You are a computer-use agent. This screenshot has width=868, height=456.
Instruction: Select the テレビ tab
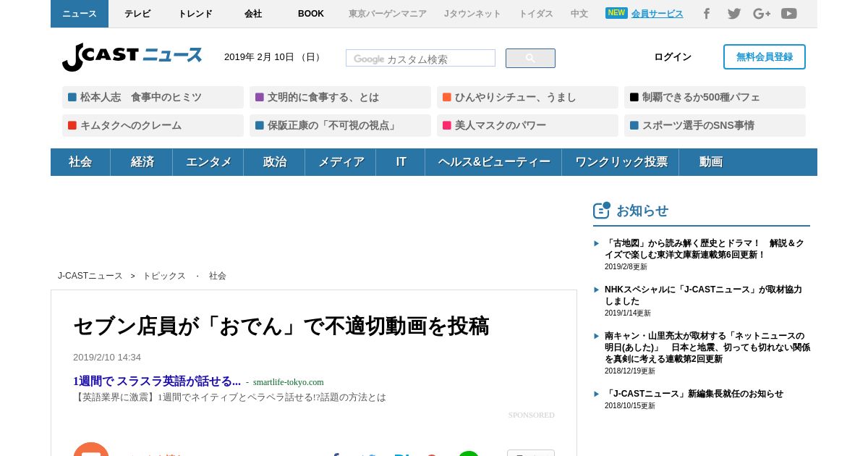pos(137,14)
